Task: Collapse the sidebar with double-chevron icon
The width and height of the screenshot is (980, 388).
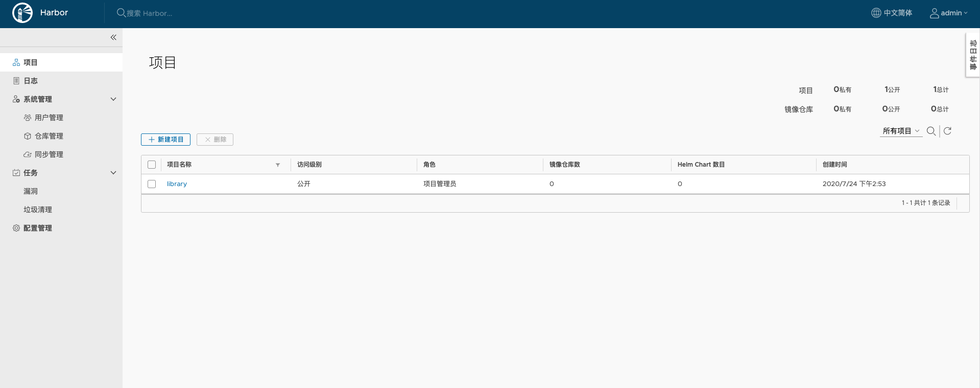Action: coord(113,37)
